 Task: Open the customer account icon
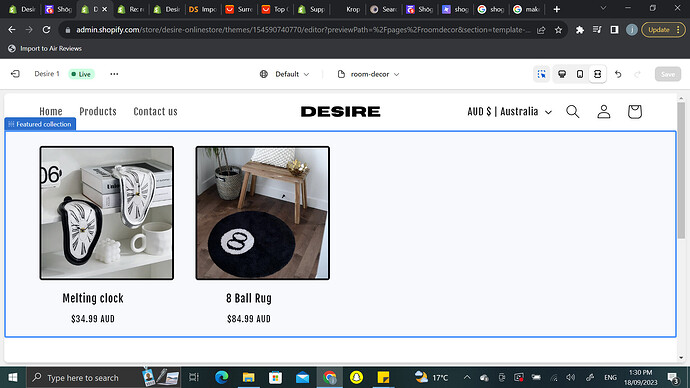pyautogui.click(x=604, y=112)
